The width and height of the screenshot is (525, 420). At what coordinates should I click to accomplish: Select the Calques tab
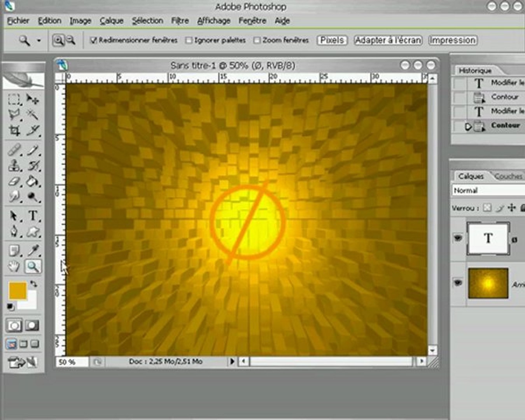tap(471, 176)
